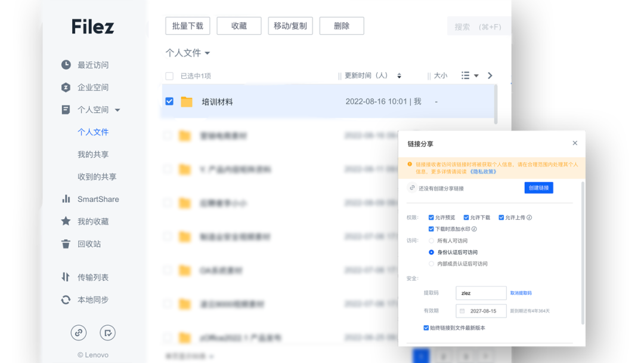The image size is (644, 363).
Task: Sort by 更新时间 using sort arrows
Action: point(399,76)
